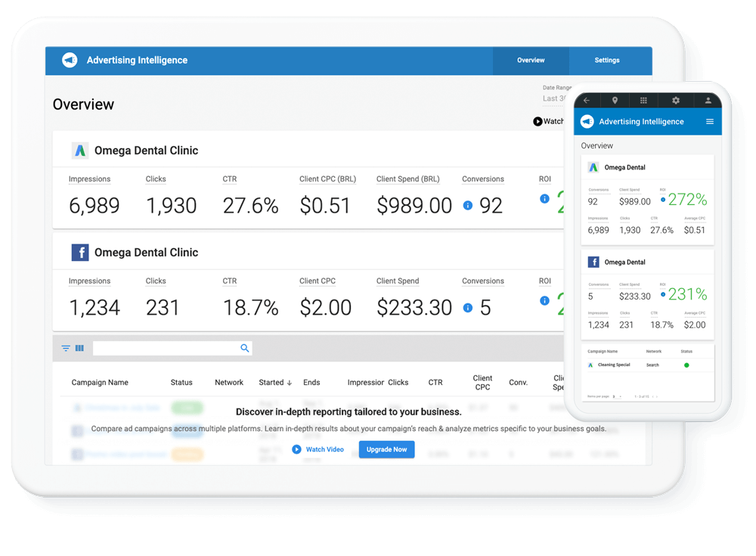756x556 pixels.
Task: Click the campaign search input field
Action: coord(172,348)
